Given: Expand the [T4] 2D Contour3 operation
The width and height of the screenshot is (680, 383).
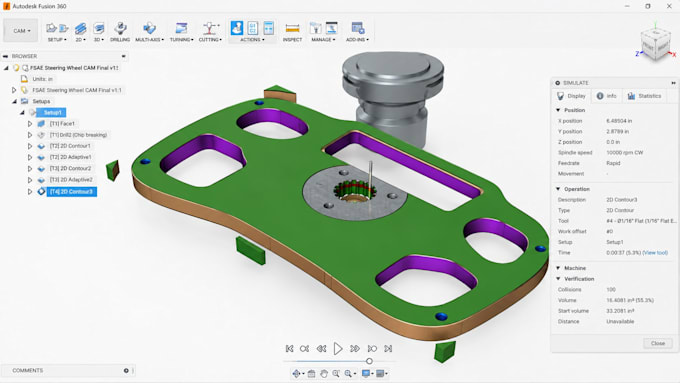Looking at the screenshot, I should coord(30,191).
